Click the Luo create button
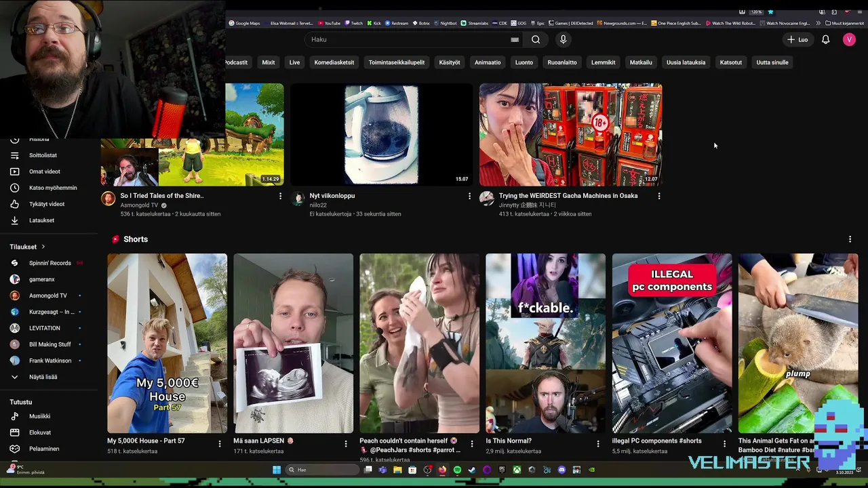The image size is (868, 488). tap(797, 39)
